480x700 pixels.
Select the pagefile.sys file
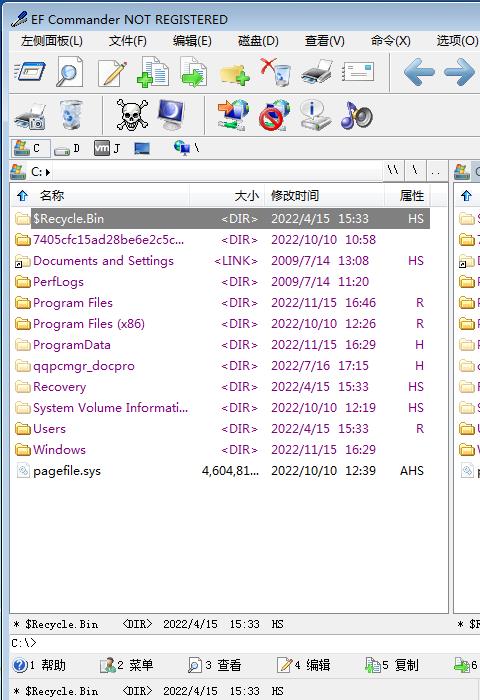coord(222,471)
